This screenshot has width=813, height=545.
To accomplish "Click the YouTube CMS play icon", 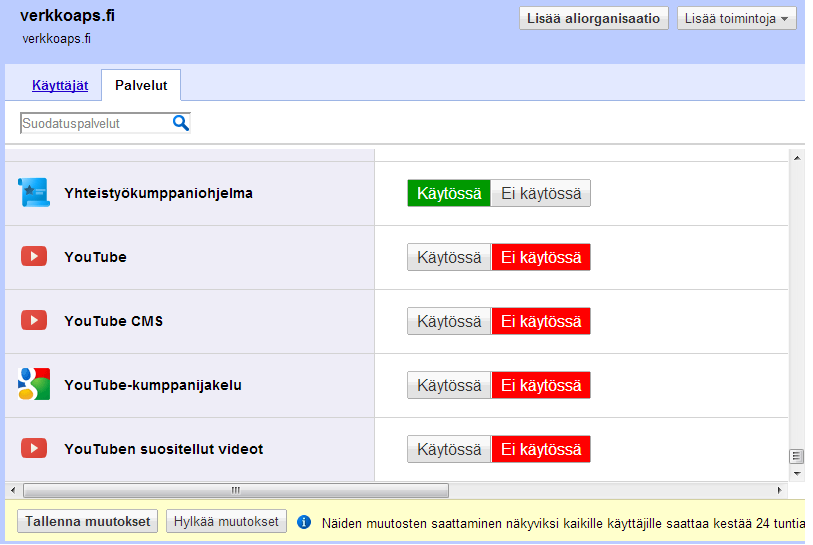I will point(34,321).
